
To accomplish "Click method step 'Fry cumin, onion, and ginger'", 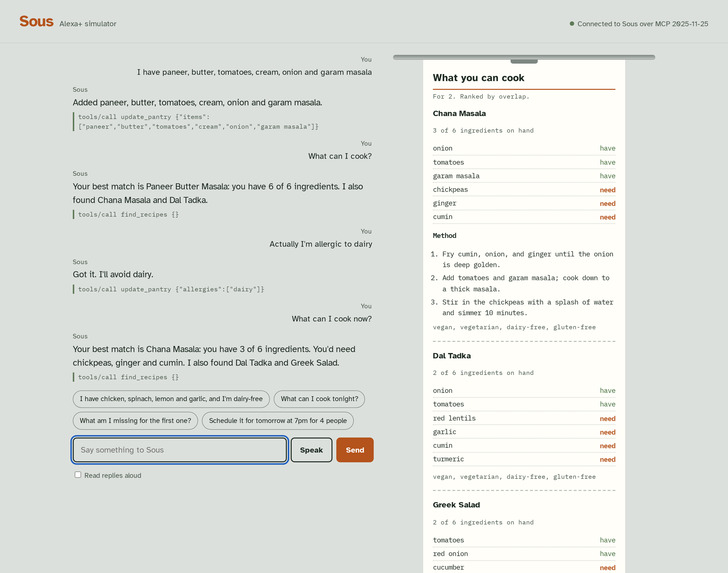I will click(527, 259).
